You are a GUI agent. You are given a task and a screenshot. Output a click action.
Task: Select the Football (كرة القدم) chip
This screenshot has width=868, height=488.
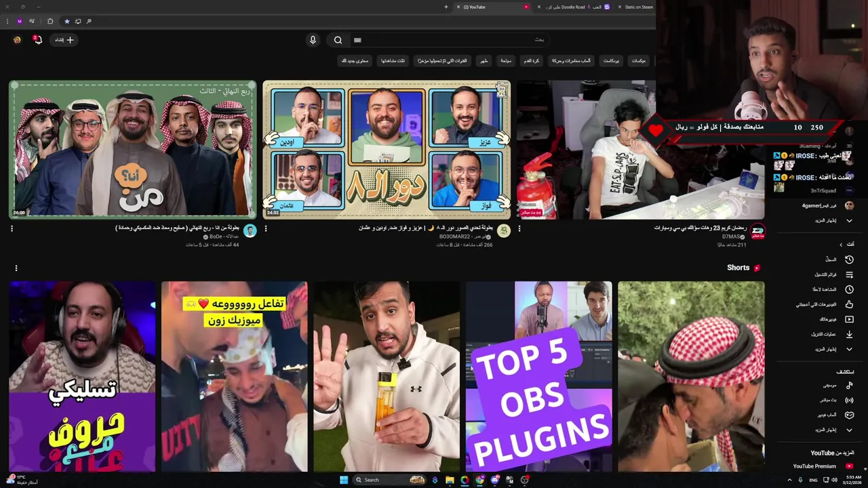click(532, 61)
